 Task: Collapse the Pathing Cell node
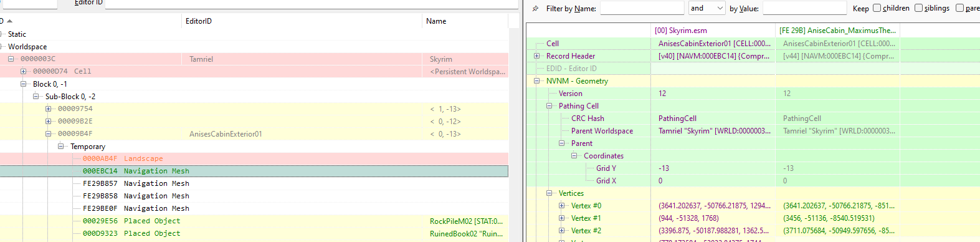click(549, 106)
